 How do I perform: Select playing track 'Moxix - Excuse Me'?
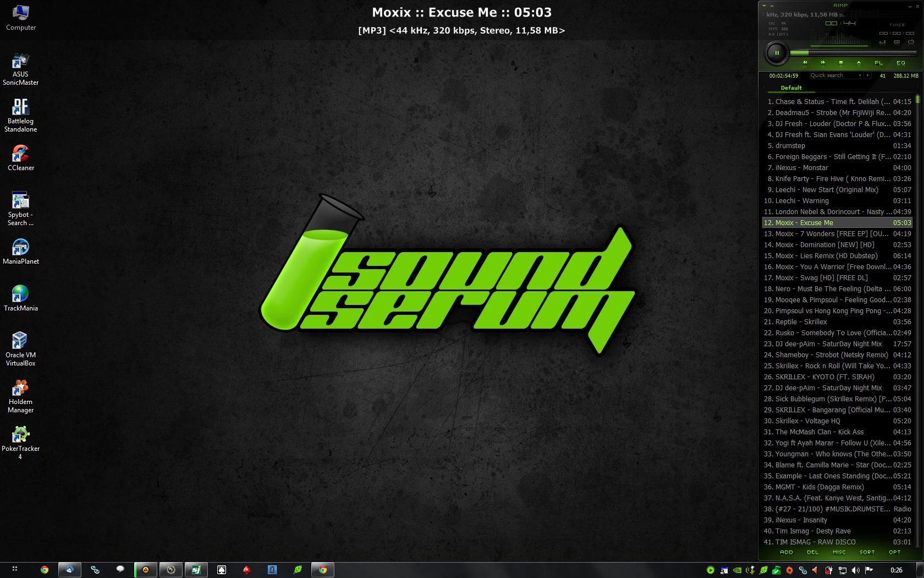pos(837,223)
